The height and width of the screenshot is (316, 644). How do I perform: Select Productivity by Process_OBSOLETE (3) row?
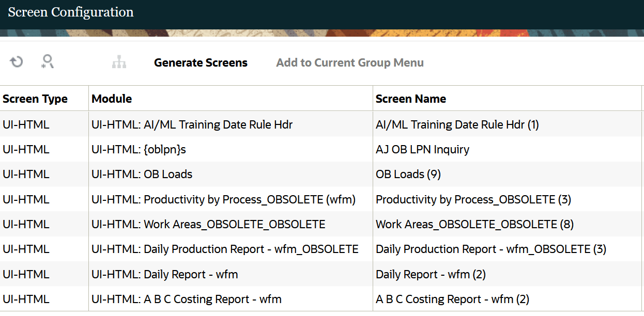point(473,199)
